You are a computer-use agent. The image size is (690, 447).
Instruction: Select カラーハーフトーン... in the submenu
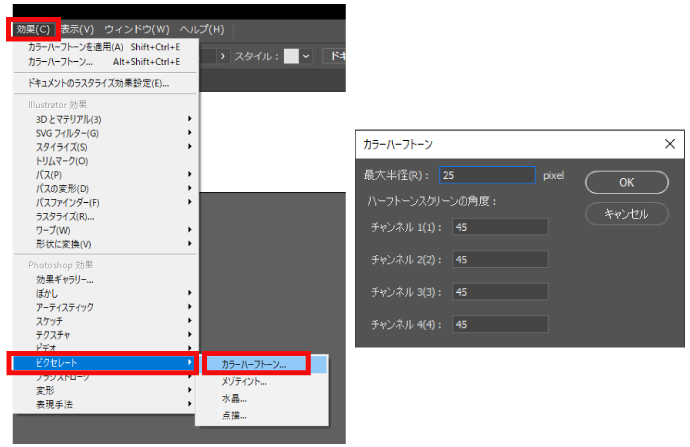tap(254, 365)
